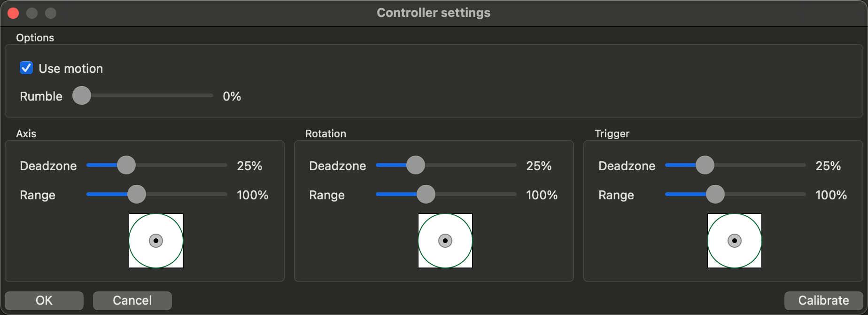Select the Rotation section header
The image size is (868, 315).
pos(325,134)
